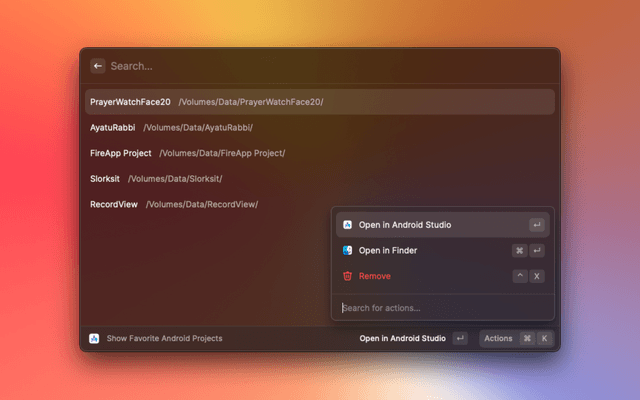Viewport: 640px width, 400px height.
Task: Select the PrayerWatchFace20 project
Action: 130,102
